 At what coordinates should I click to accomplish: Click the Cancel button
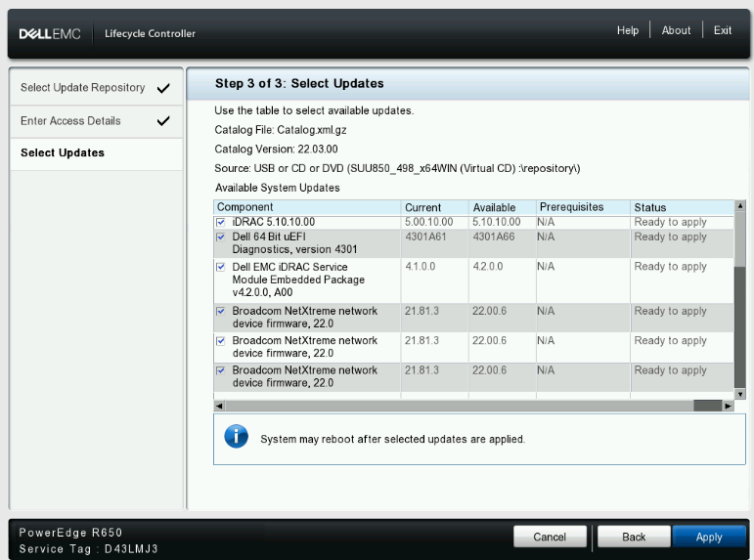click(550, 537)
